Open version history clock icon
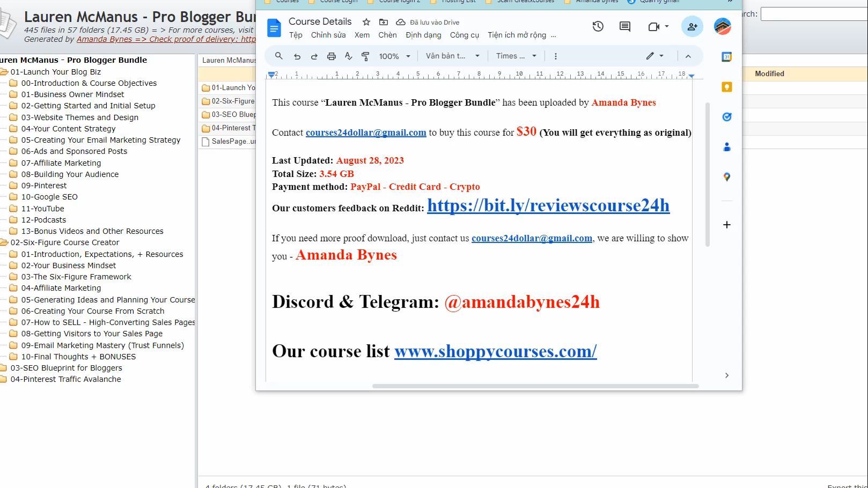This screenshot has height=488, width=868. (x=598, y=26)
